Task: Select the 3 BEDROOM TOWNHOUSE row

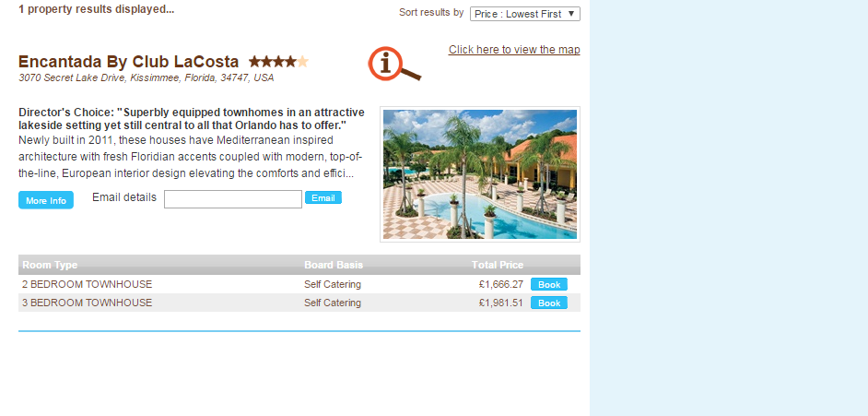Action: pos(299,303)
